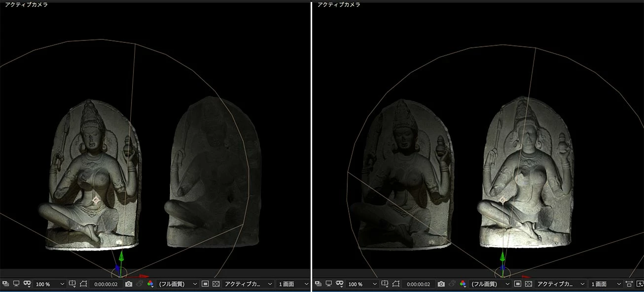
Task: Open the 1画面 view layout dropdown, left viewer
Action: (x=293, y=284)
